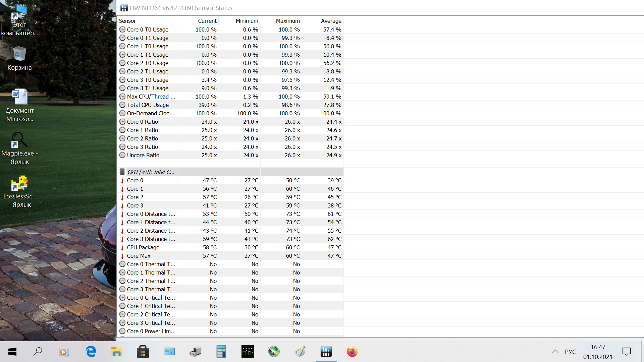Open the Windows Start menu
The image size is (644, 362).
12,352
